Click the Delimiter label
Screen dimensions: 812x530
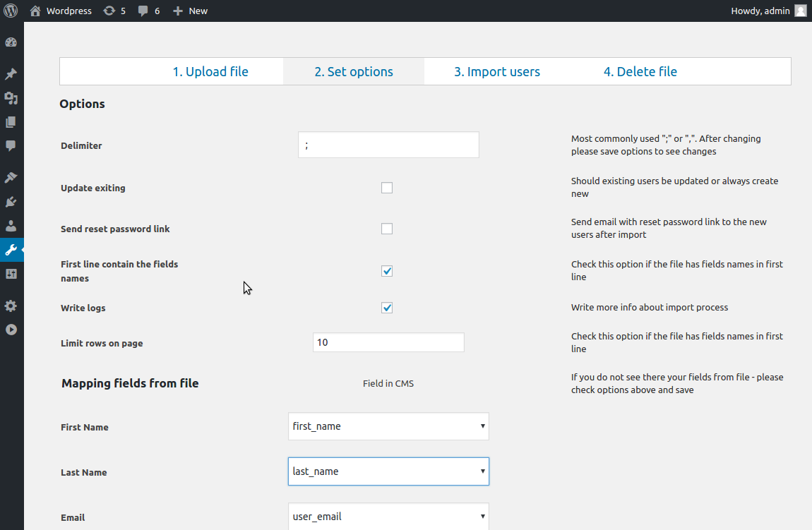(81, 146)
